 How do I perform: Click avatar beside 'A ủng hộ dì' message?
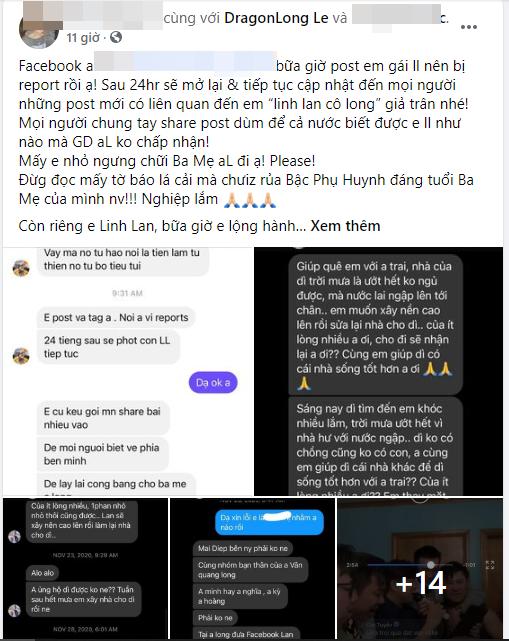[15, 610]
